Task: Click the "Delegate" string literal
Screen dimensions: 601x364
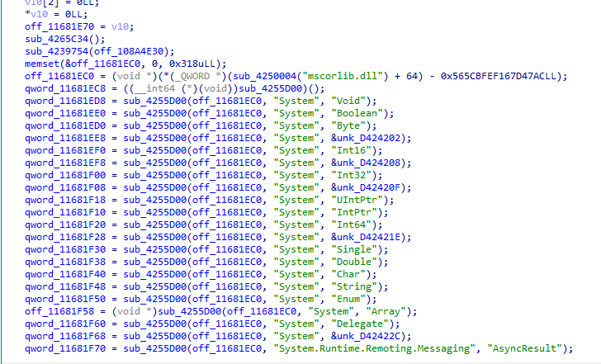Action: (x=360, y=324)
